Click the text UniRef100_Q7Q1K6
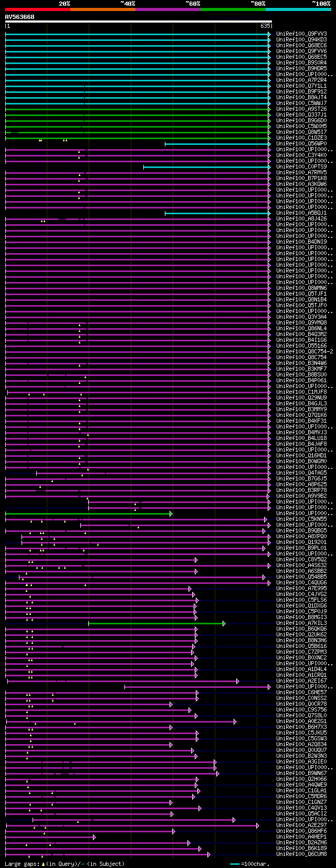Screen dimensions: 336x868 301,415
